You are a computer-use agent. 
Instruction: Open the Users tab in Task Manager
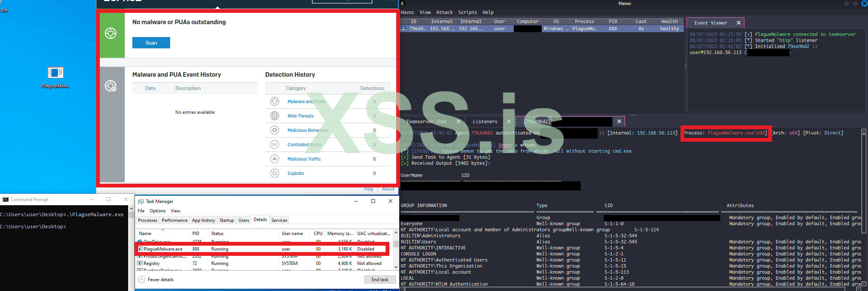tap(244, 220)
